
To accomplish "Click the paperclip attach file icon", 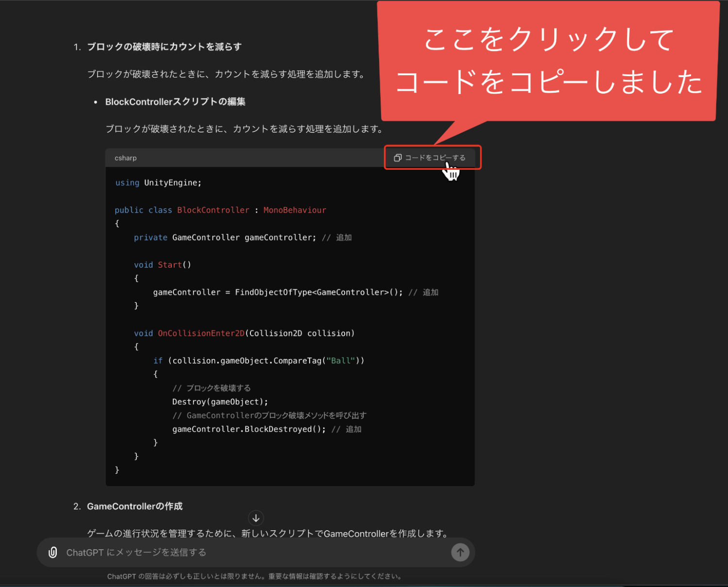I will pos(53,552).
